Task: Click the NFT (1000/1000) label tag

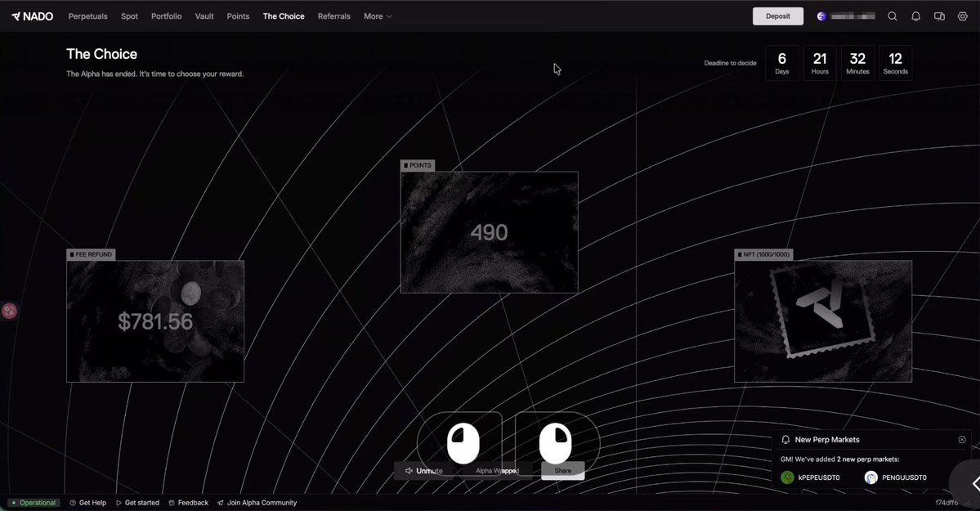Action: point(763,254)
